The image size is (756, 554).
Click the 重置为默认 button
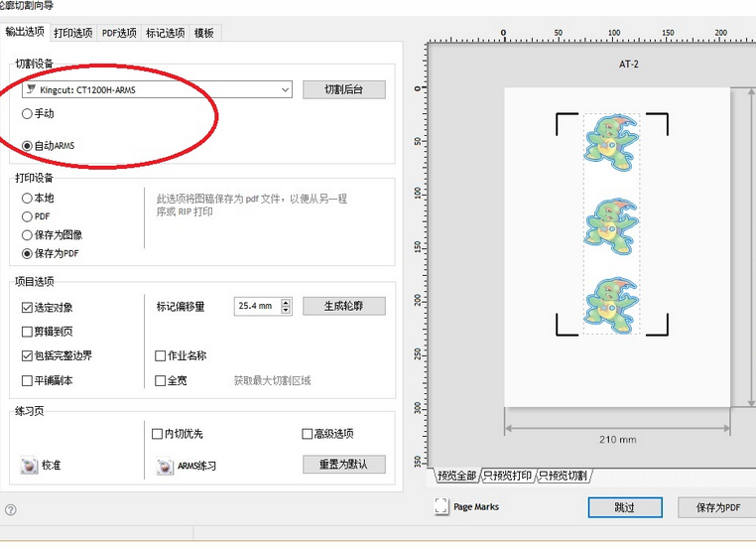point(343,465)
